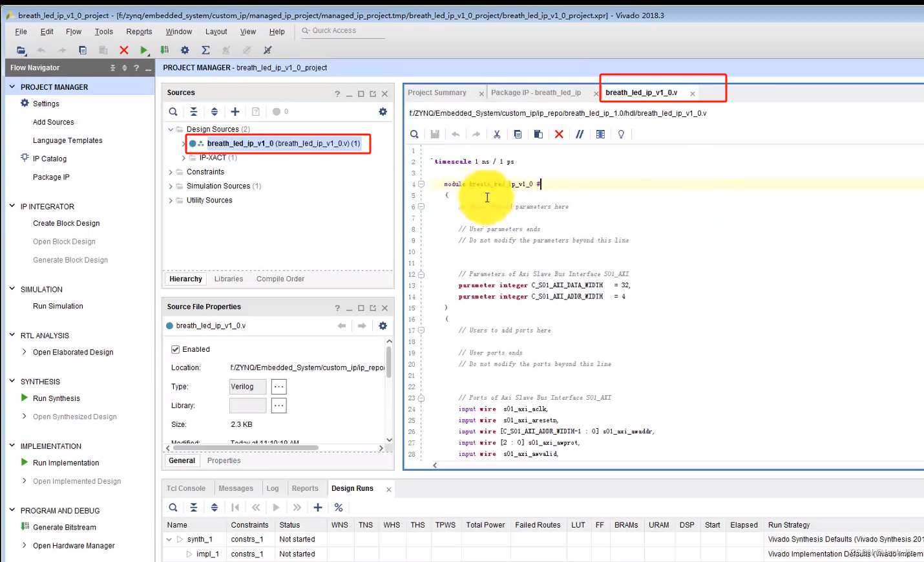Click browse button next to Library field
924x562 pixels.
pos(278,405)
